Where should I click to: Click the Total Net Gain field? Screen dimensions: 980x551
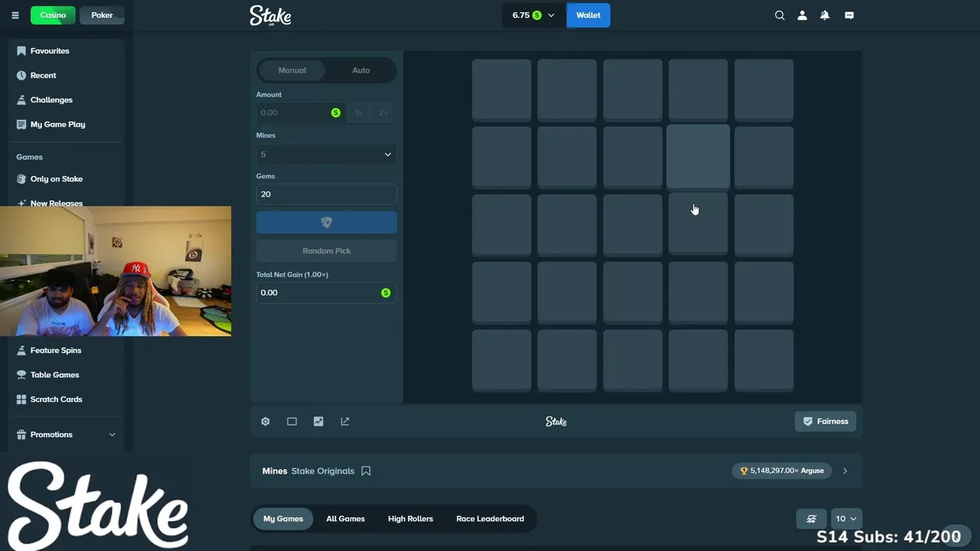click(326, 292)
